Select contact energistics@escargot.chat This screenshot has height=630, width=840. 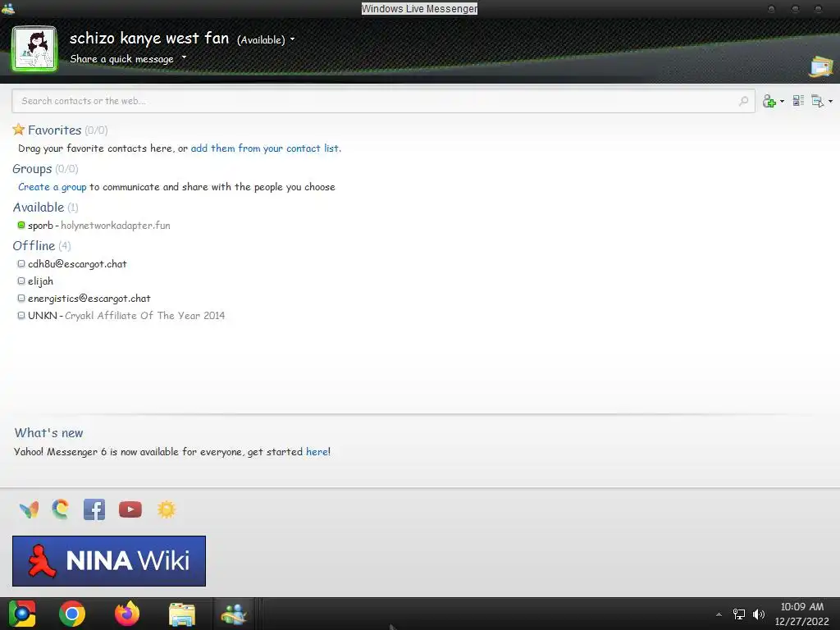click(89, 299)
